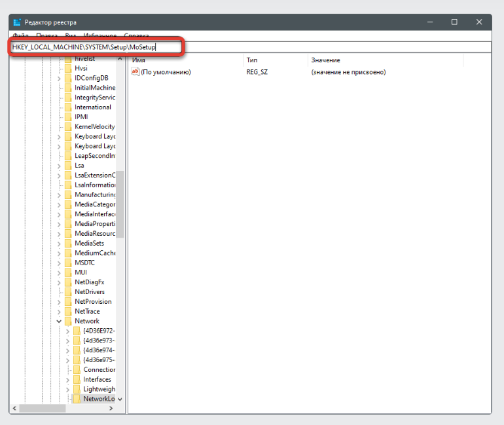Expand the NetDiagFx key

point(59,283)
